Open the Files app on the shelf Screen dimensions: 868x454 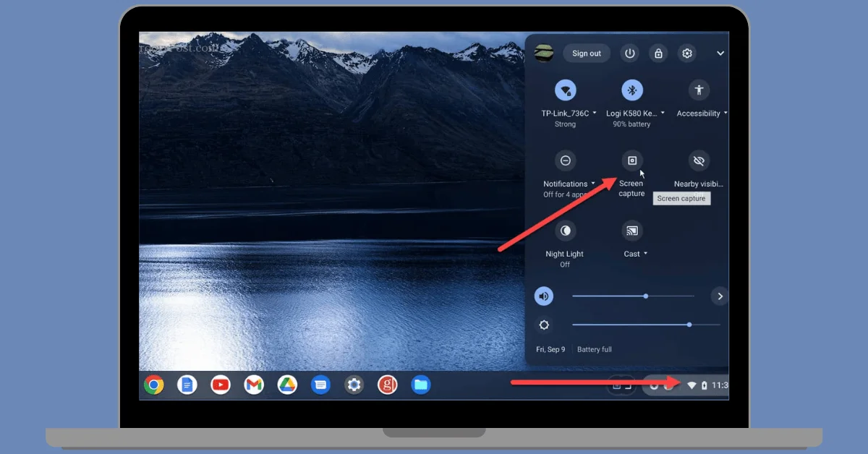tap(420, 385)
